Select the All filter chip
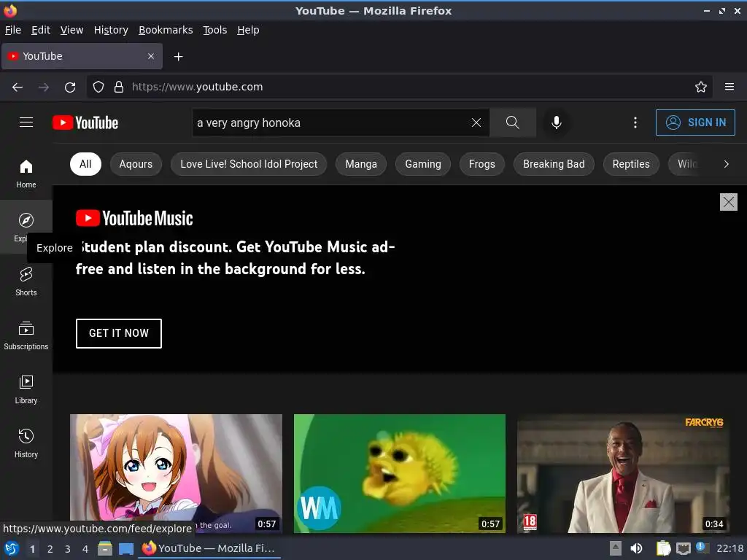 (x=85, y=164)
